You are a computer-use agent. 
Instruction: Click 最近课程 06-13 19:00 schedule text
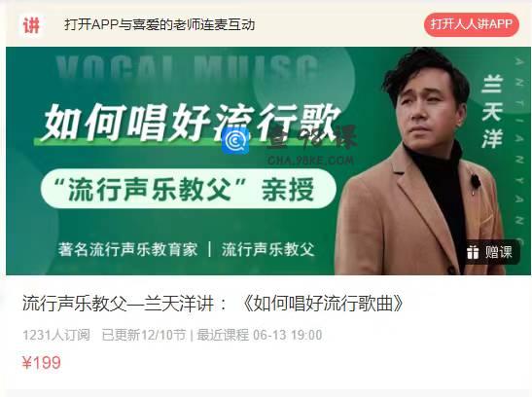tap(260, 335)
